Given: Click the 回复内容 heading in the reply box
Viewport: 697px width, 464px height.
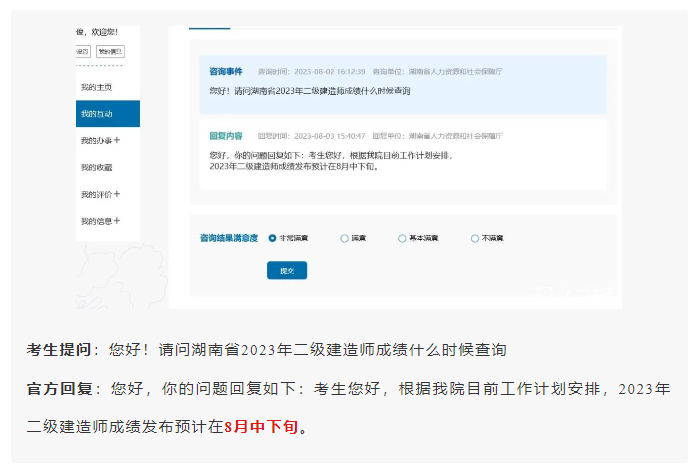Looking at the screenshot, I should [225, 135].
